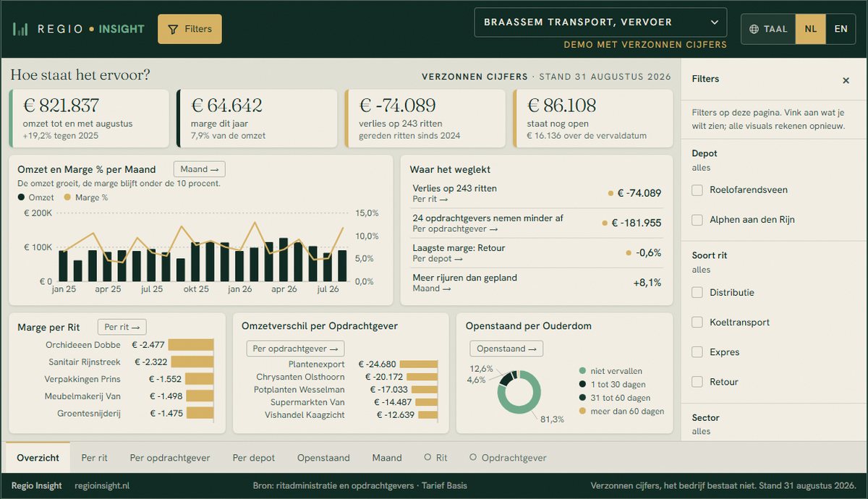Click the Regio Insight bar-chart logo icon

click(x=20, y=29)
